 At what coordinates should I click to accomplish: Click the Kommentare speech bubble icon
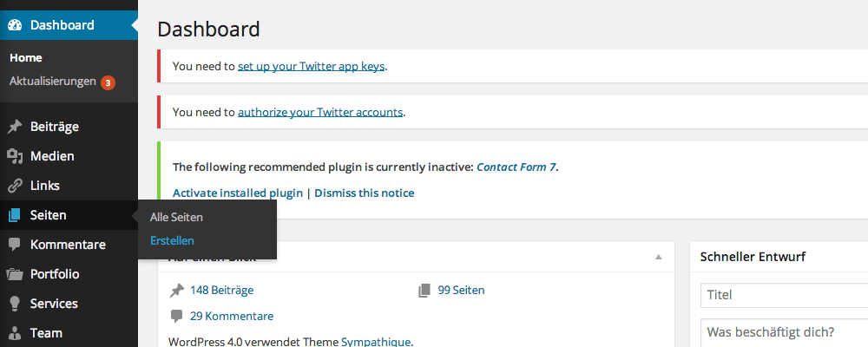pos(15,245)
